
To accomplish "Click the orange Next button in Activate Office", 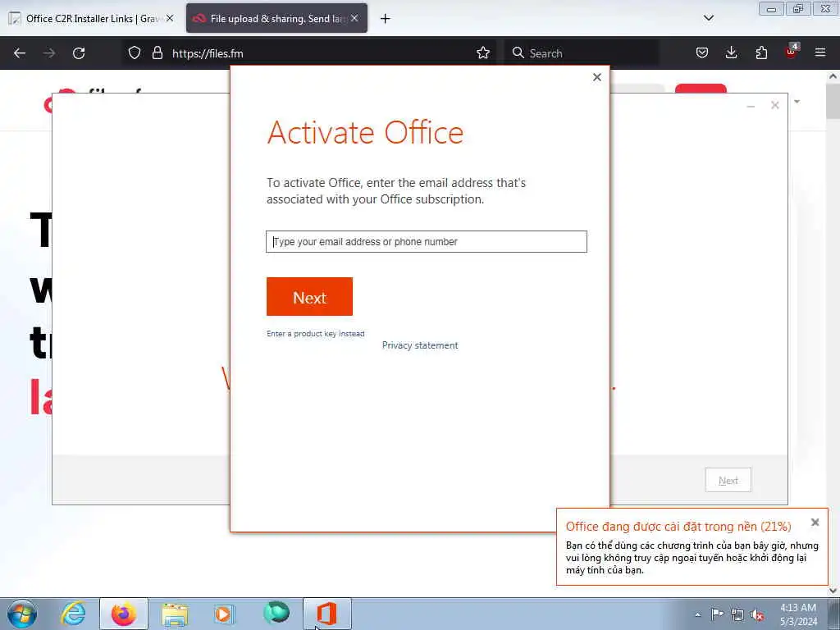I will pyautogui.click(x=309, y=296).
